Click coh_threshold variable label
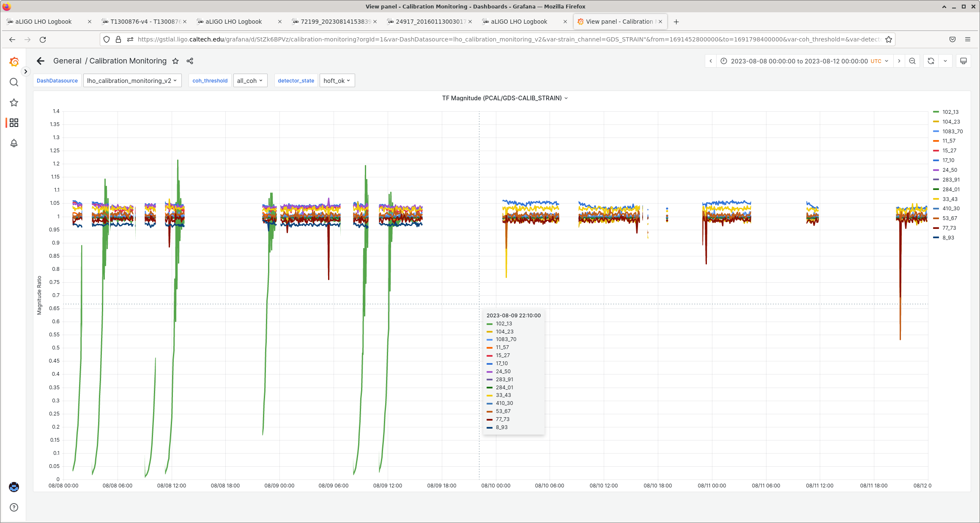 pos(210,80)
